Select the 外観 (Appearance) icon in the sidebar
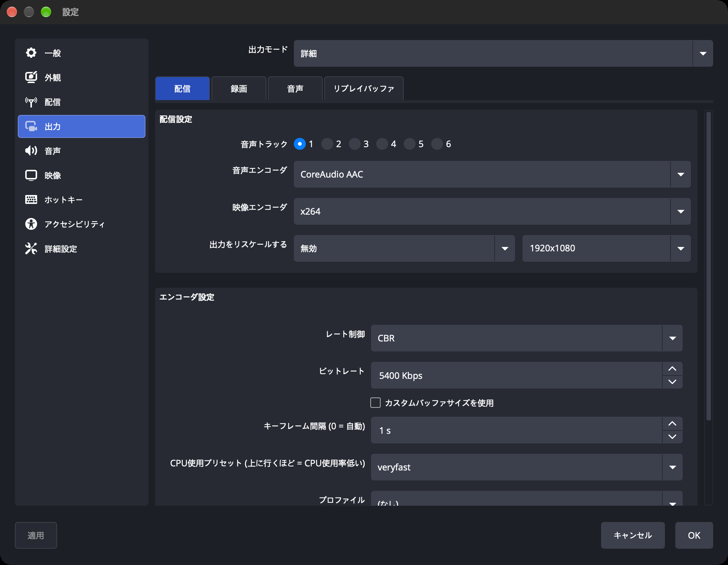Screen dimensions: 728x565 [31, 77]
